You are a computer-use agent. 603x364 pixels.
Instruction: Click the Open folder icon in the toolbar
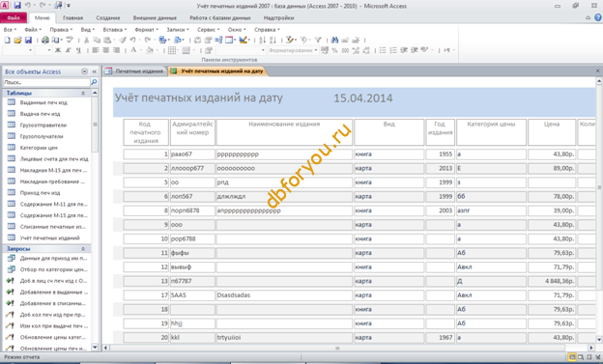pos(17,40)
